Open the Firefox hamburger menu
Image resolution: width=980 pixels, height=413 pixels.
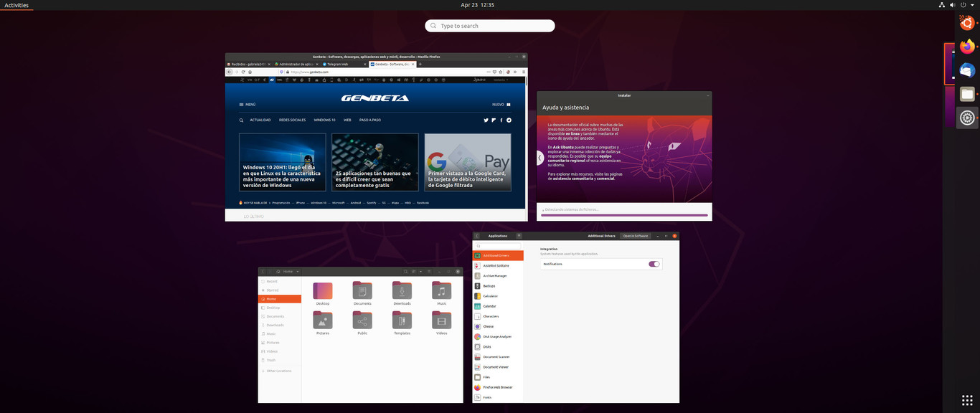[x=524, y=72]
